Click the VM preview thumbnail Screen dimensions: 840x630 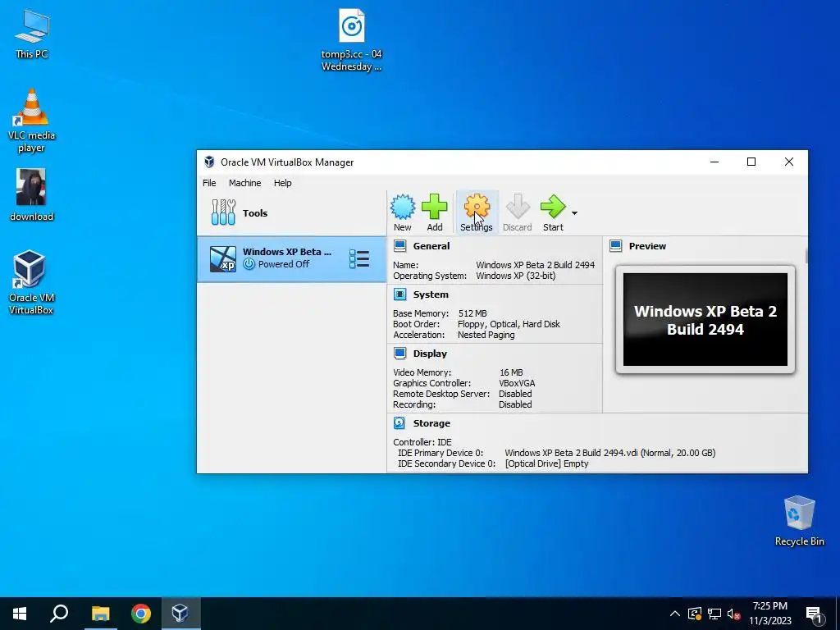tap(705, 319)
